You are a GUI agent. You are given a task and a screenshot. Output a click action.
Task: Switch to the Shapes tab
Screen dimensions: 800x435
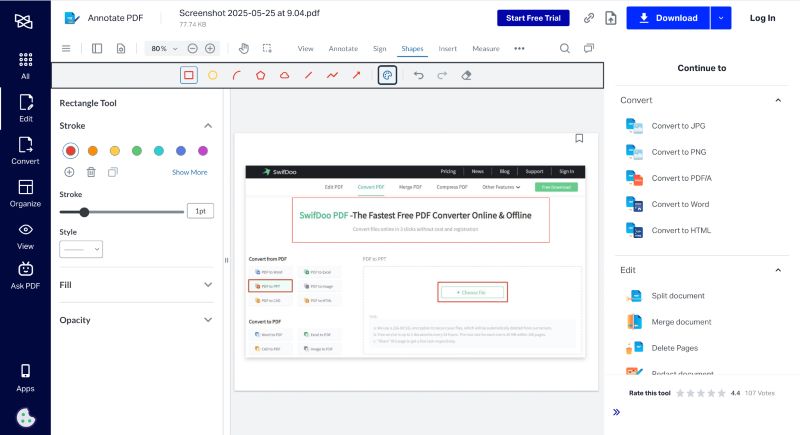pyautogui.click(x=412, y=48)
